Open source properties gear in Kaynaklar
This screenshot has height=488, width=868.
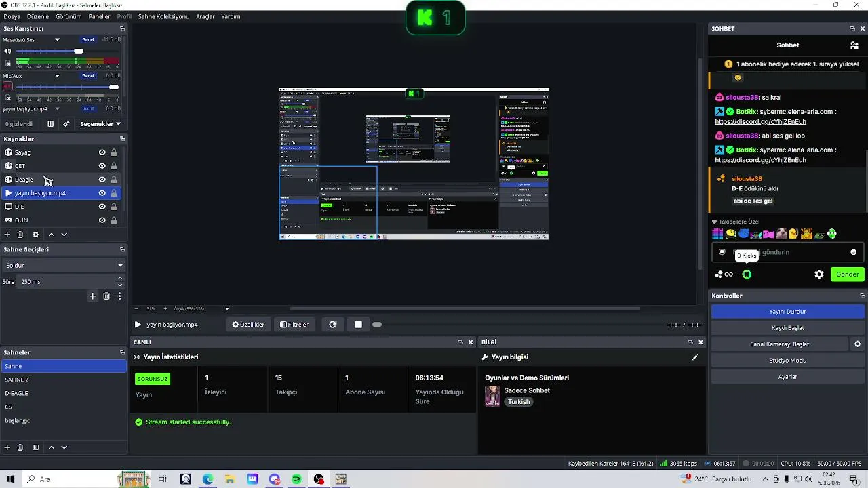click(x=36, y=235)
